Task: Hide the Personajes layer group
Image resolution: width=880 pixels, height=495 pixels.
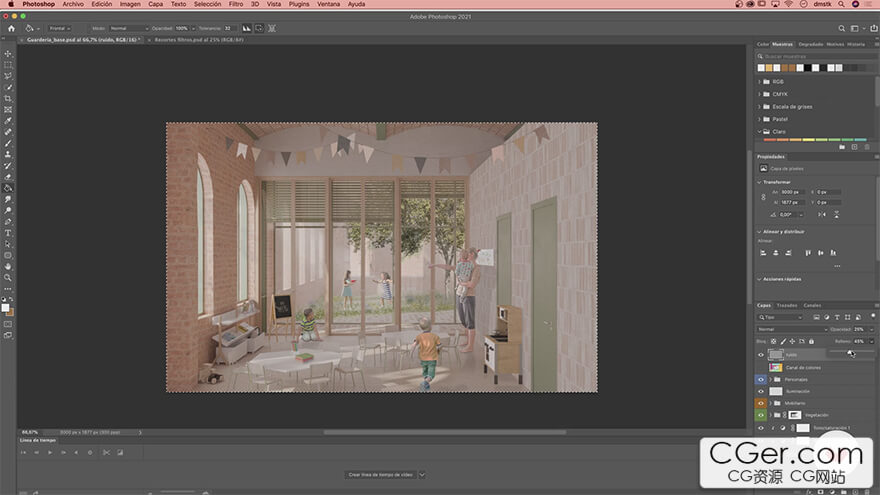Action: (761, 379)
